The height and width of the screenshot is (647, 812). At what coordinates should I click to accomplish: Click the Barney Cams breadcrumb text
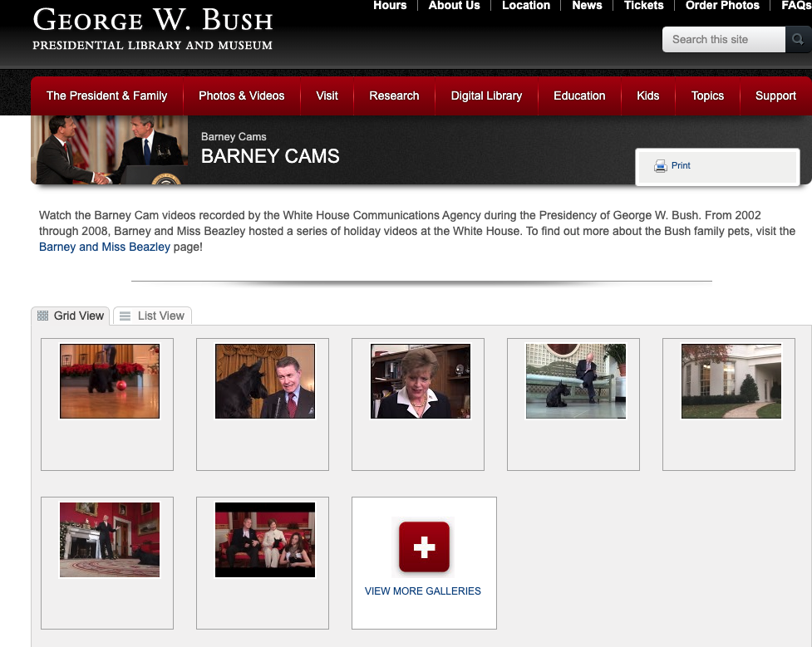click(x=234, y=137)
